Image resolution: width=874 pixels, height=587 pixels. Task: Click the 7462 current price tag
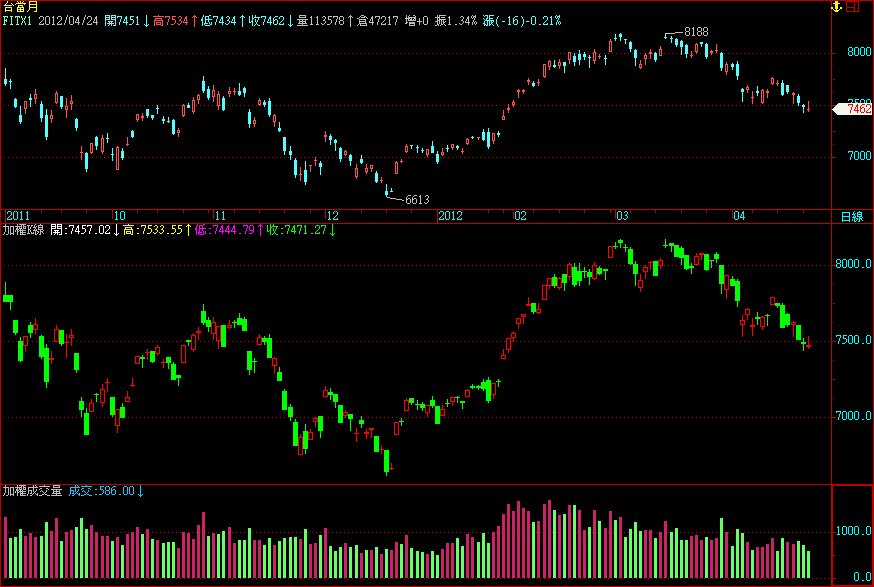click(x=853, y=109)
